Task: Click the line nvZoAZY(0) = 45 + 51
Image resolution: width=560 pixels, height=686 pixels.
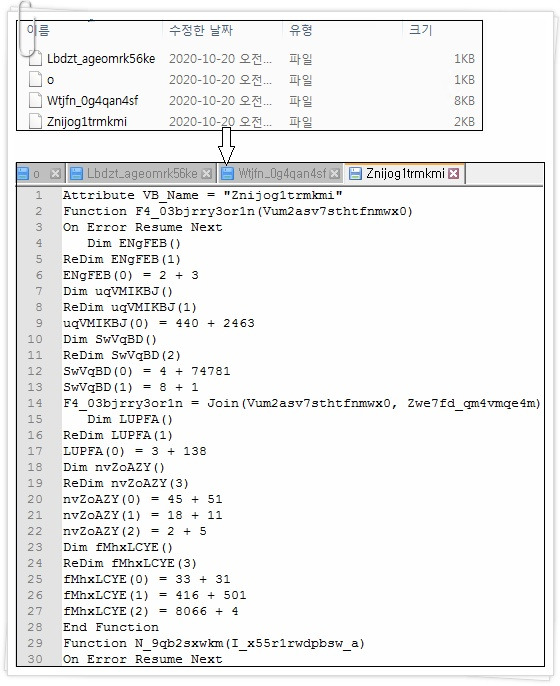Action: [x=143, y=499]
